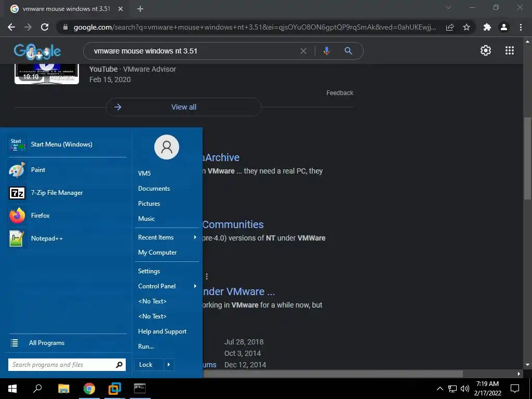Show hidden tray icons chevron
The image size is (532, 399).
440,389
